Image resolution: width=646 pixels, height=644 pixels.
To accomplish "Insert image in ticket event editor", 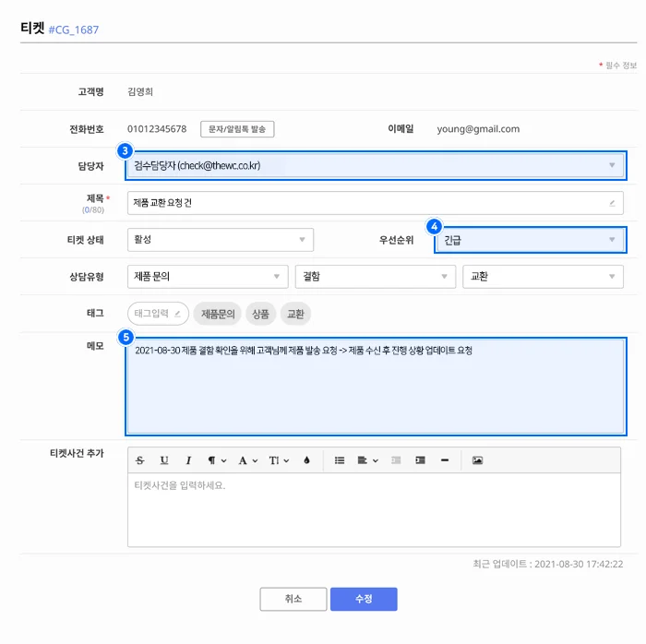I will [477, 460].
